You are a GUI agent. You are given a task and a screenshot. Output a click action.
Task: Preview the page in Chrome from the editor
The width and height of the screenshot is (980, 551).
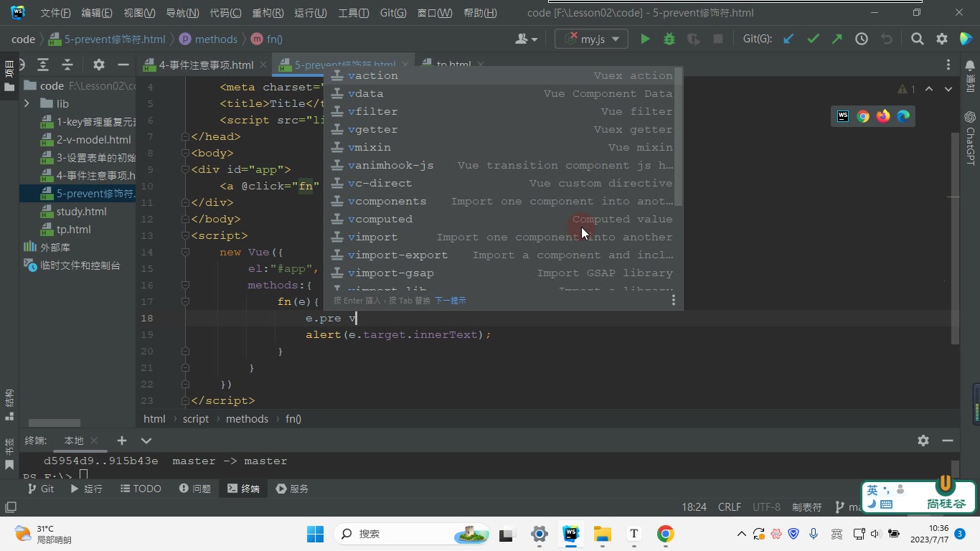(863, 116)
